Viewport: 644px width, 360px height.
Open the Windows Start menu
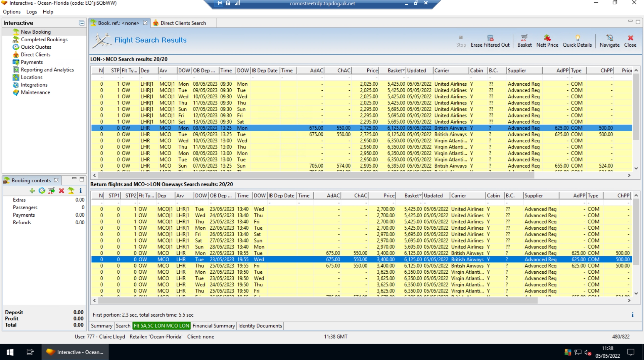click(x=10, y=352)
